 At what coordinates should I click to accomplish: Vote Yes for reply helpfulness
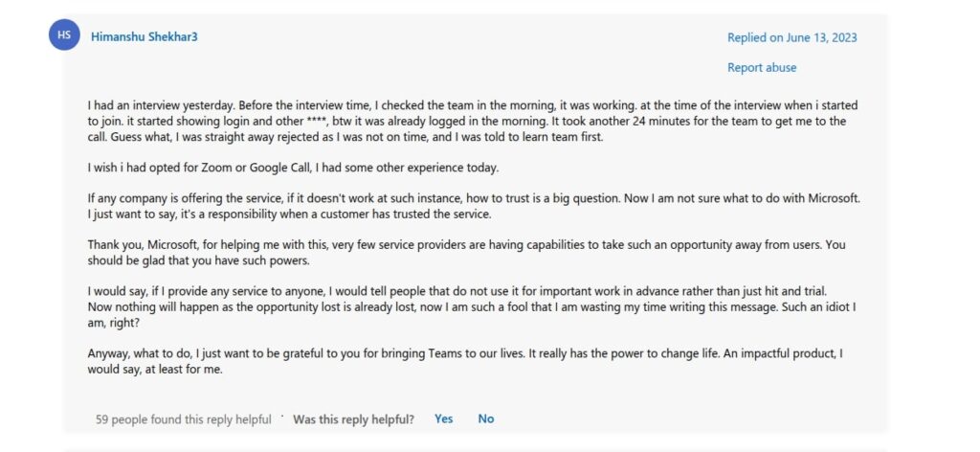[x=444, y=418]
